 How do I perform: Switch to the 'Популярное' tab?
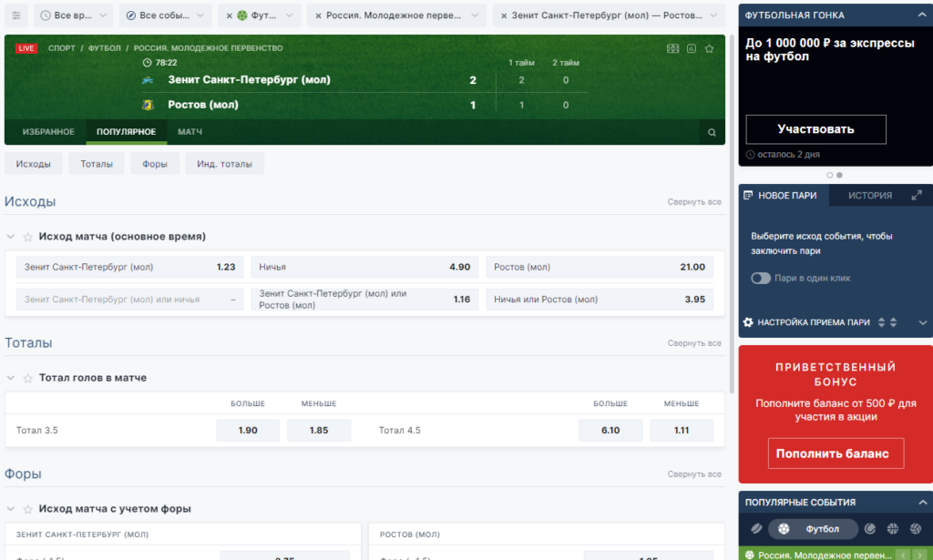tap(126, 132)
